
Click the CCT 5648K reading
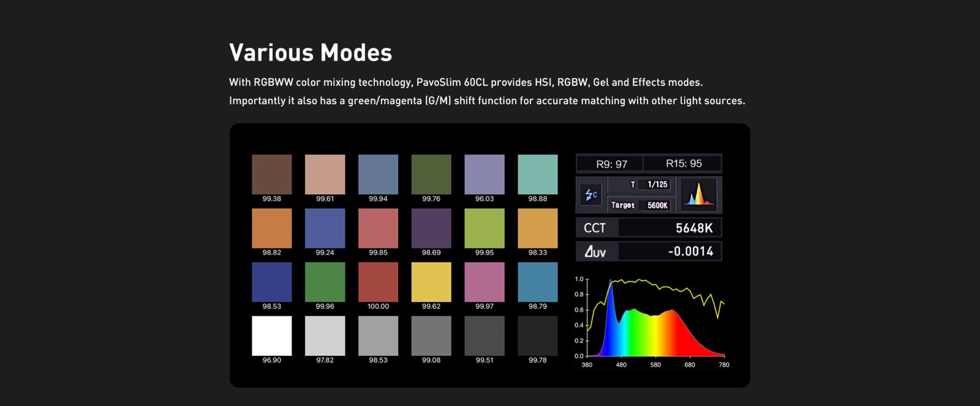click(694, 228)
